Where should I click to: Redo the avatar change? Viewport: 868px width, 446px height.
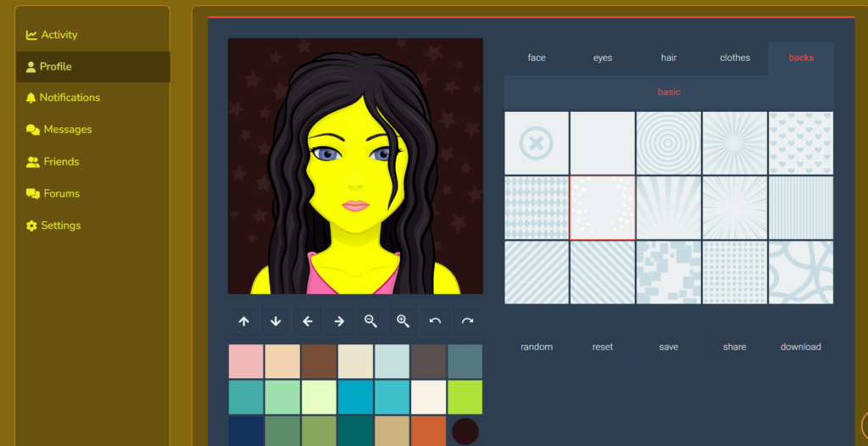[x=467, y=321]
